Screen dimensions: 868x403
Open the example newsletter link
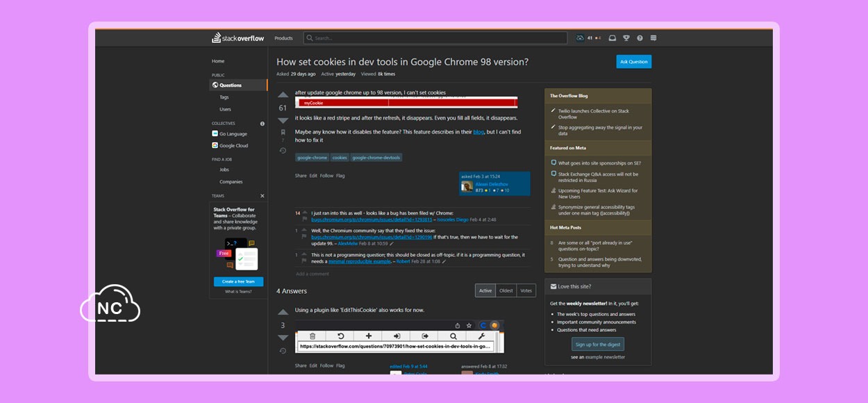pos(606,357)
